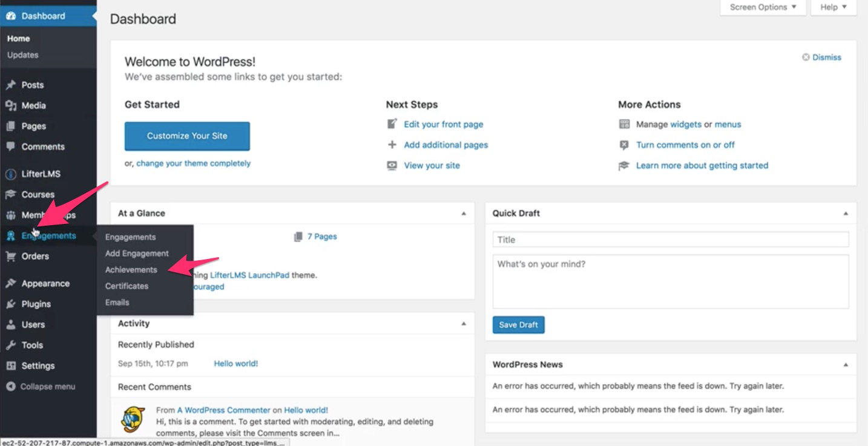Click the Tools wrench icon

(11, 346)
